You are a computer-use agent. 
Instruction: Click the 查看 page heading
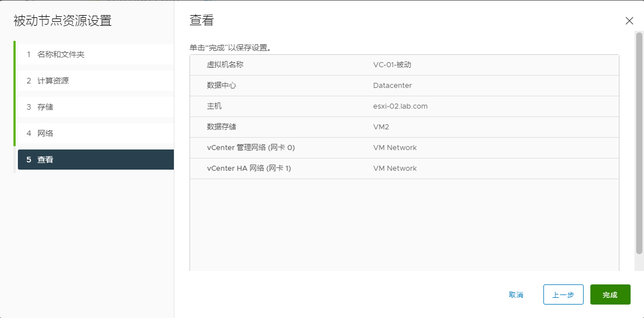coord(202,20)
